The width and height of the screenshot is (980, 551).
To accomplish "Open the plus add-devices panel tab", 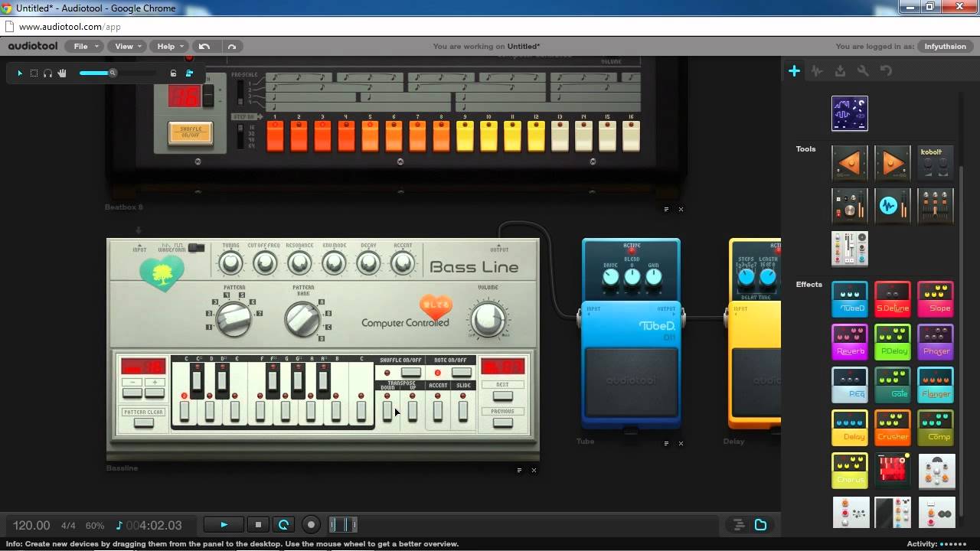I will click(794, 70).
